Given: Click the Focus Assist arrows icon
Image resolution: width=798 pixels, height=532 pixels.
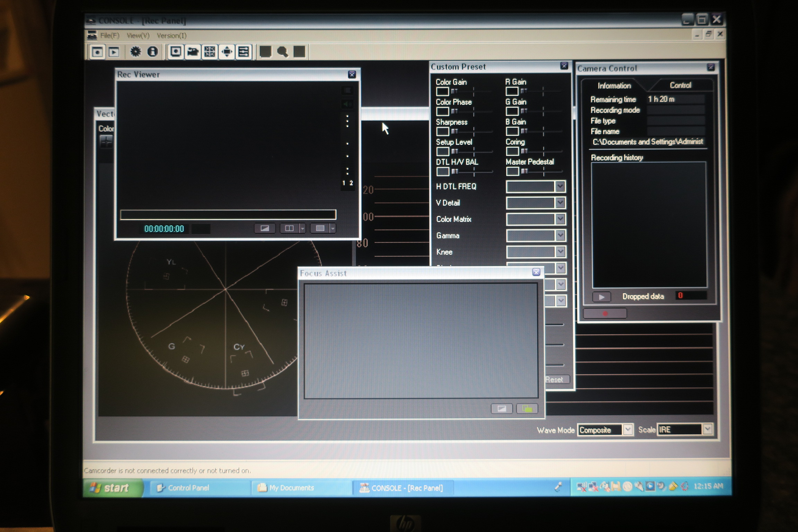Looking at the screenshot, I should pyautogui.click(x=227, y=52).
